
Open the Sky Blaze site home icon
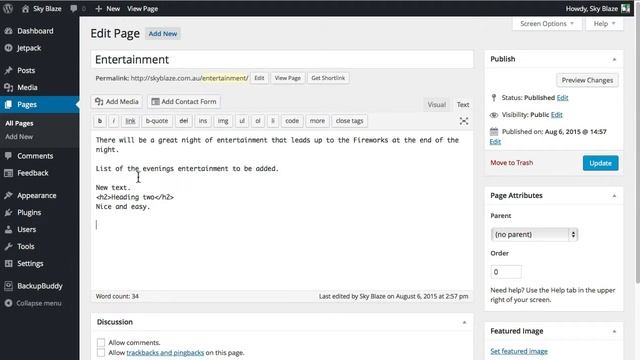pos(25,9)
